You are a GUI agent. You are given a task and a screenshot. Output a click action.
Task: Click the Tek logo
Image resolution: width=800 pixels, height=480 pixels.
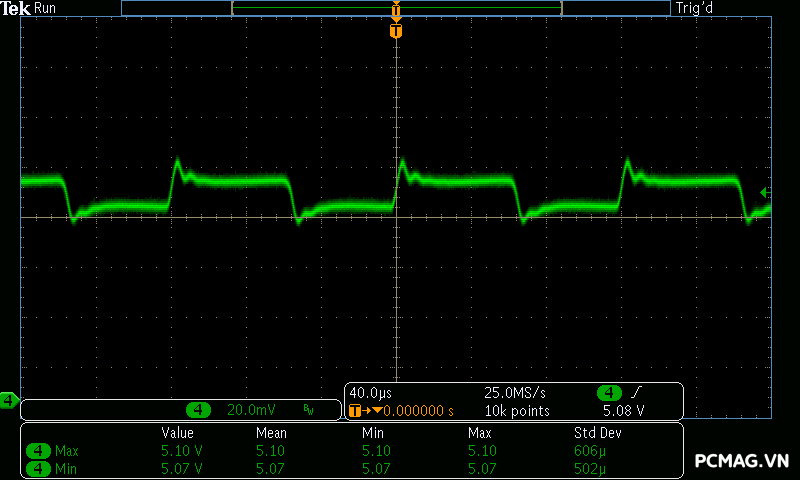coord(15,8)
